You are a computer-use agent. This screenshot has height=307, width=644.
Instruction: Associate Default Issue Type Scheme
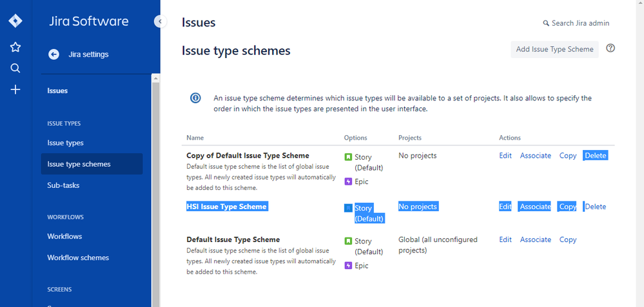point(536,240)
